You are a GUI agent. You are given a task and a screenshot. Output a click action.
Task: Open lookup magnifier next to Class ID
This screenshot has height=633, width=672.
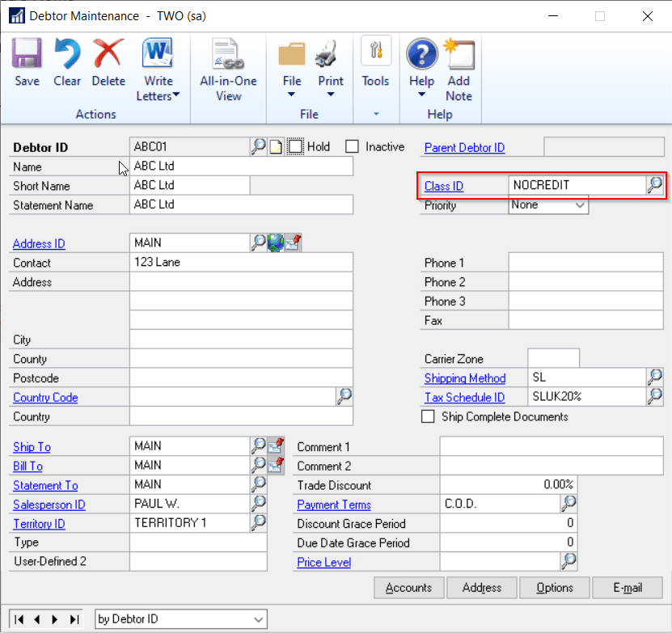pos(654,185)
